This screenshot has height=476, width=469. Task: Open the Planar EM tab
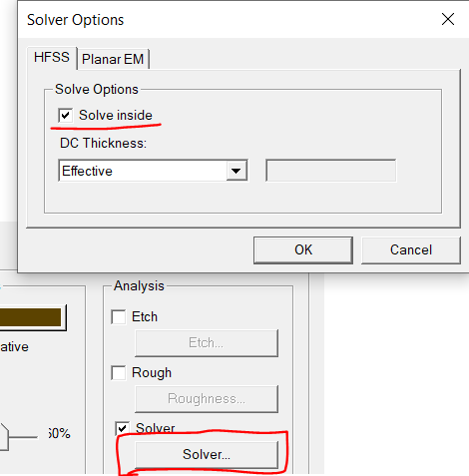(113, 59)
